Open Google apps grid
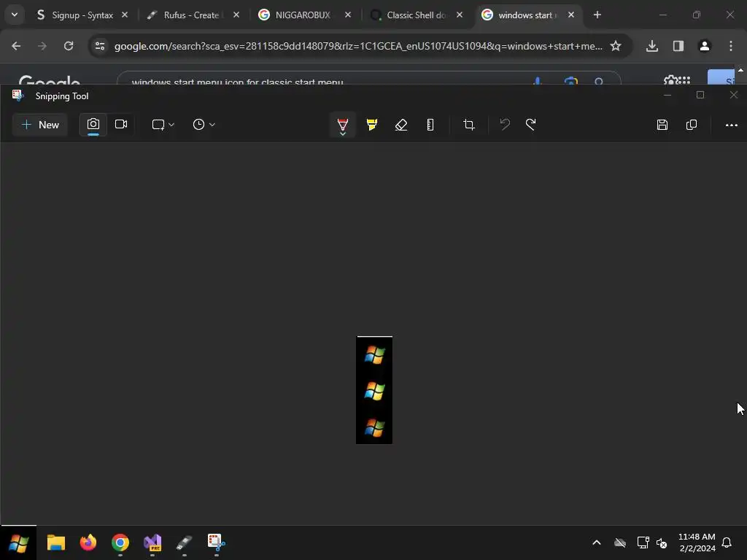This screenshot has height=560, width=747. (684, 80)
